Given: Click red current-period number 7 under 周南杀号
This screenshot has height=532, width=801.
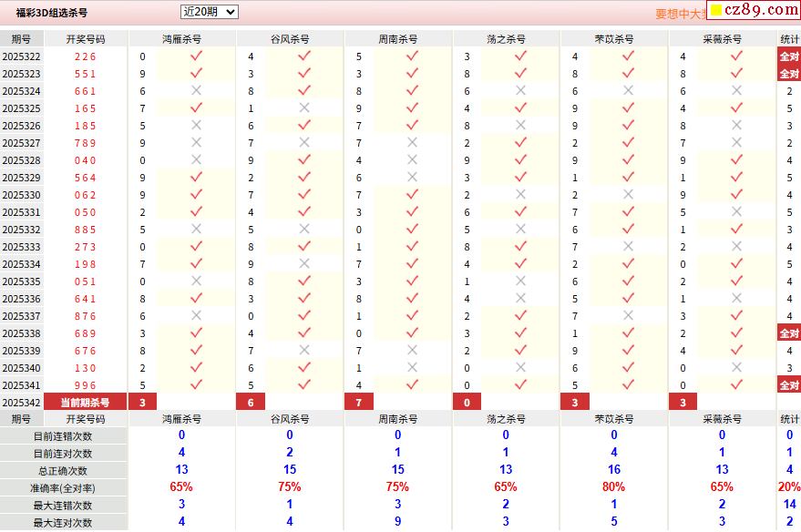Looking at the screenshot, I should click(359, 403).
